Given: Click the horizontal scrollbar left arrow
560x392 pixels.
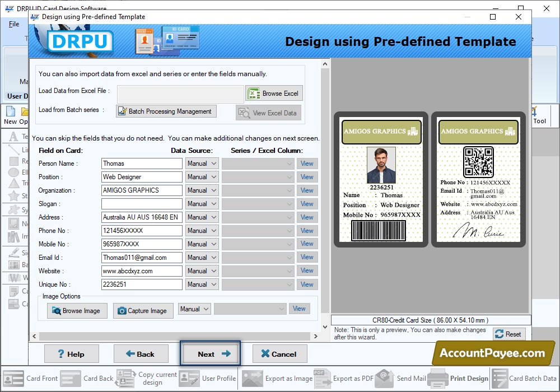Looking at the screenshot, I should coord(34,336).
